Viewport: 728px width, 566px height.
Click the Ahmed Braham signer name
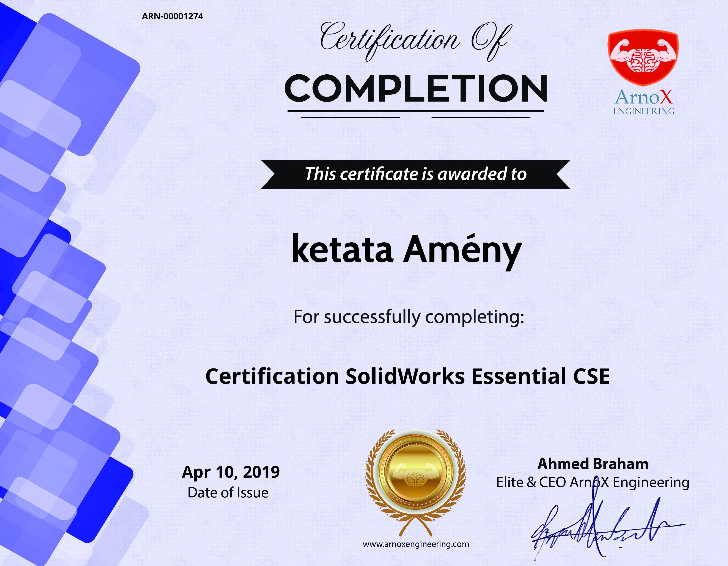[593, 464]
